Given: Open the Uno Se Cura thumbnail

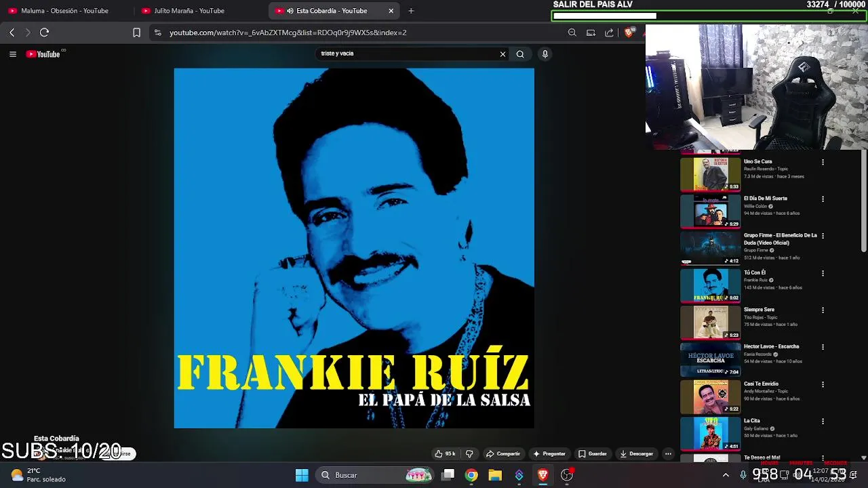Looking at the screenshot, I should coord(711,174).
